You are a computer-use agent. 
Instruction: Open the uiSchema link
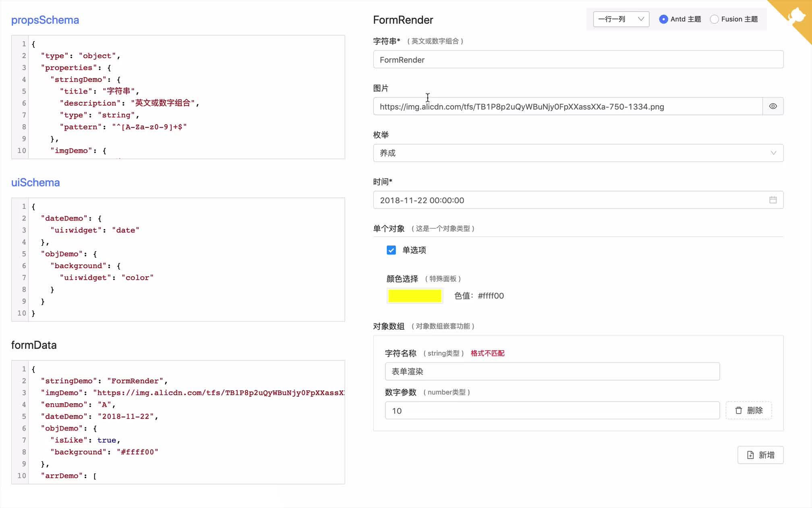[35, 182]
